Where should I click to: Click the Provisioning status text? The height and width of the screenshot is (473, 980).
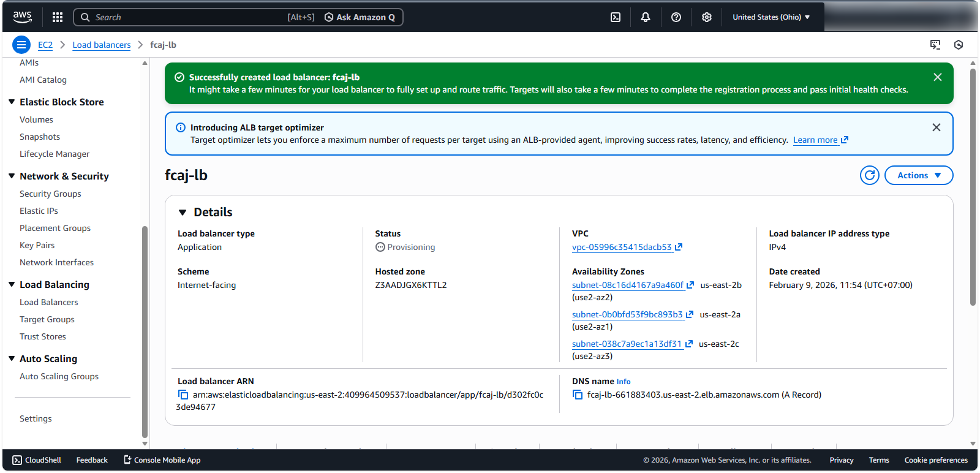411,247
